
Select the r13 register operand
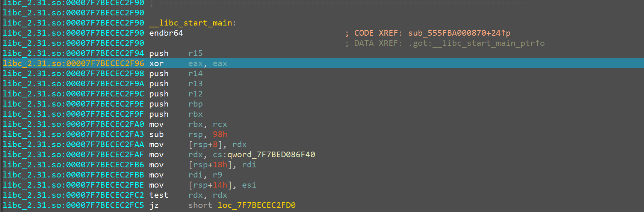point(195,84)
